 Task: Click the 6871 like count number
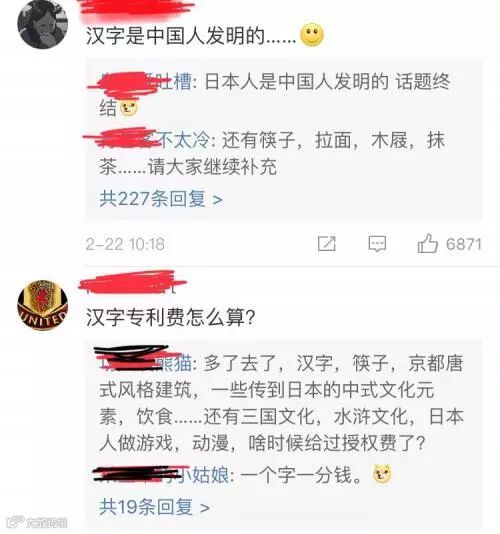(x=464, y=244)
